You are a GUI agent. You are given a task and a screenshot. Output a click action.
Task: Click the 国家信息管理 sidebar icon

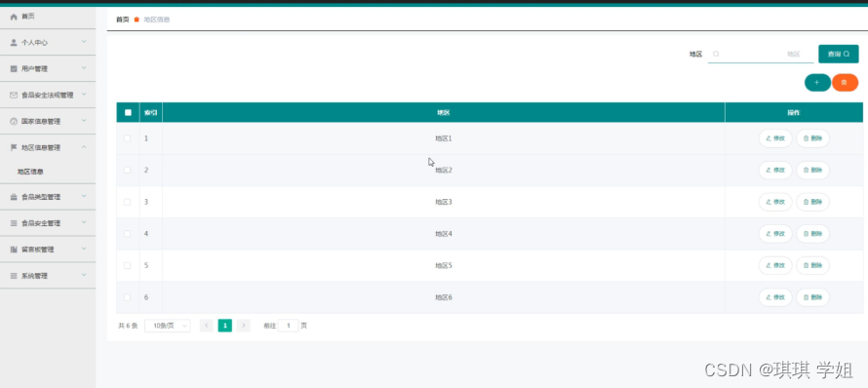click(14, 121)
